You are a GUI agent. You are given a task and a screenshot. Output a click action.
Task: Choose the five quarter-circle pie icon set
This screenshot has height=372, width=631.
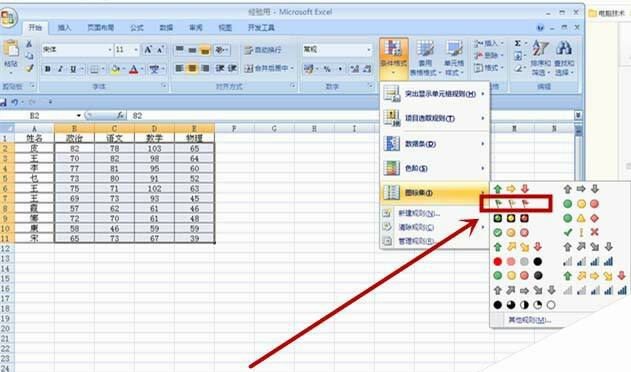pyautogui.click(x=524, y=305)
